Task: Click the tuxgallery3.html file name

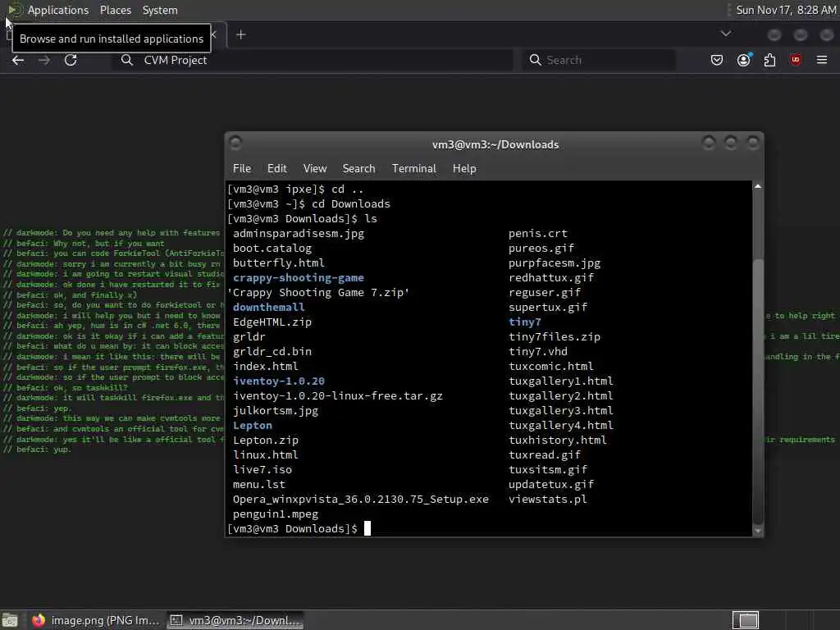Action: [561, 410]
